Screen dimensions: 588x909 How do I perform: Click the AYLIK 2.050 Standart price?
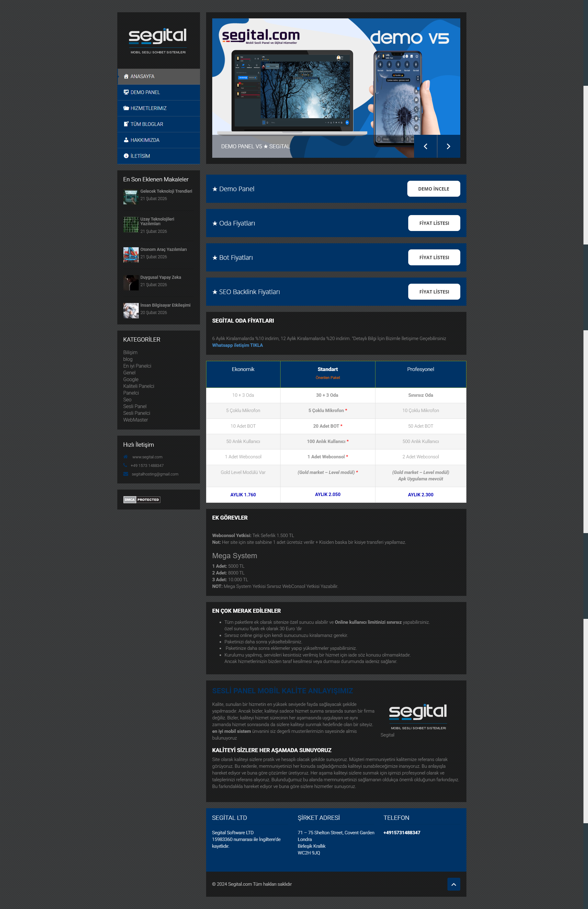(x=328, y=494)
